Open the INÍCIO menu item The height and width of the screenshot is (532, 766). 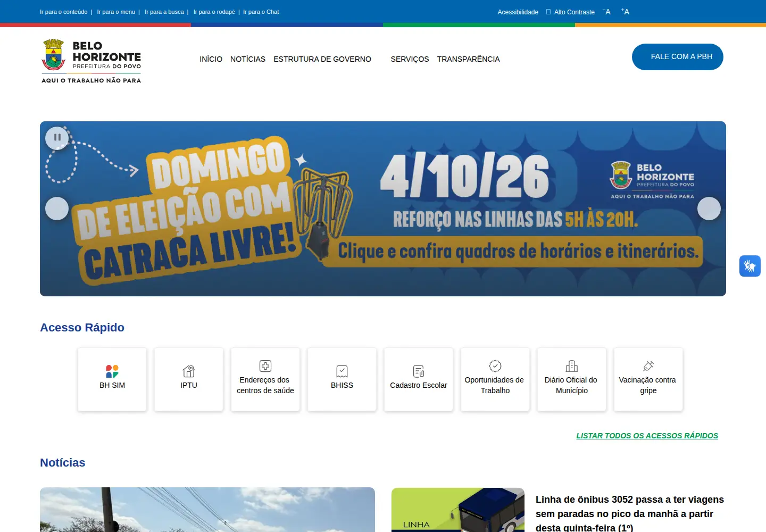[211, 59]
